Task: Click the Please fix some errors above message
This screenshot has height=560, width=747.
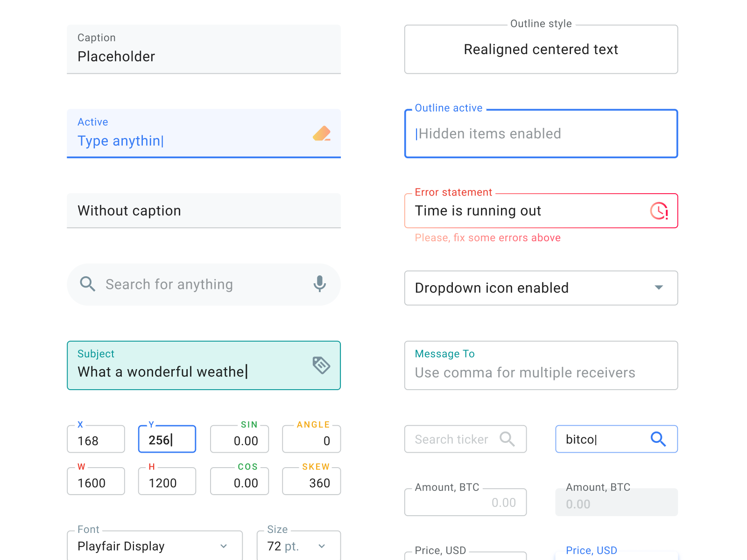Action: [487, 238]
